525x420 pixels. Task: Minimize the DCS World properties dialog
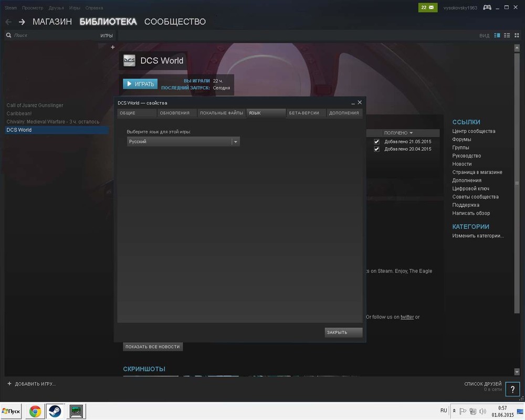point(353,103)
